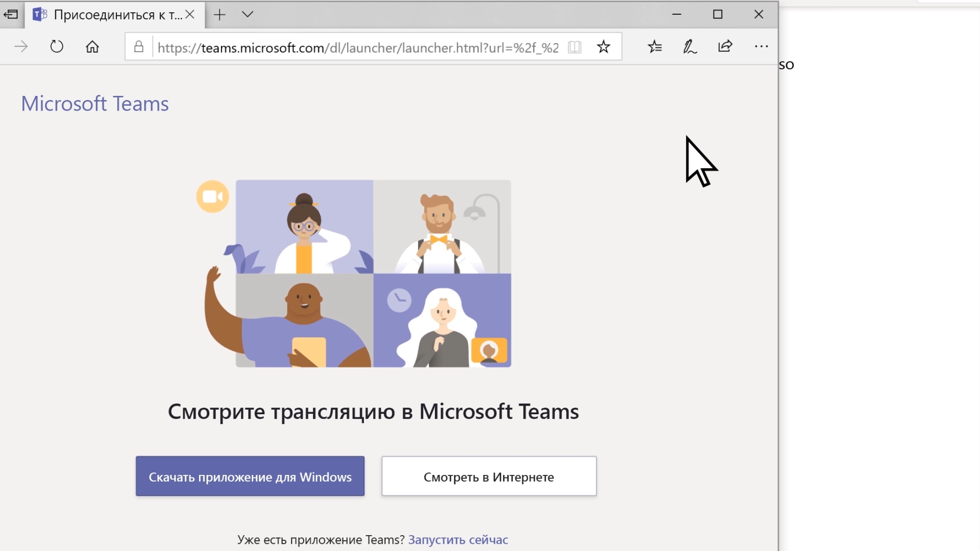This screenshot has height=551, width=980.
Task: Close the Teams join tab
Action: pyautogui.click(x=190, y=15)
